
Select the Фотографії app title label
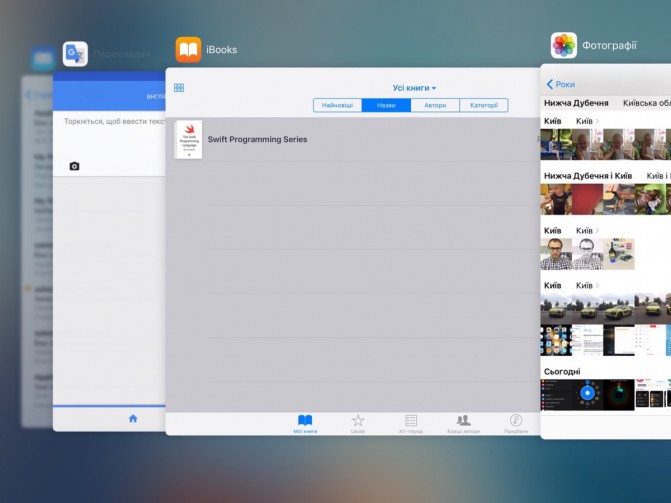(609, 45)
